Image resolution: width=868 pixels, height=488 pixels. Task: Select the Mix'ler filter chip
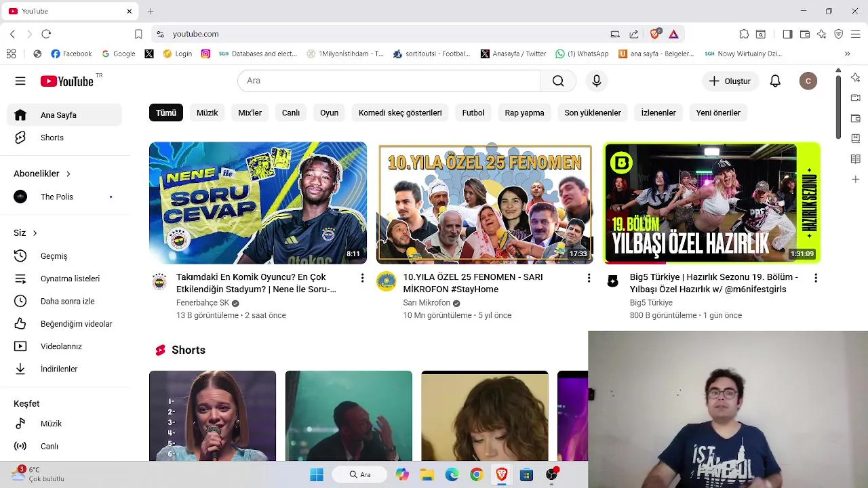[x=250, y=113]
